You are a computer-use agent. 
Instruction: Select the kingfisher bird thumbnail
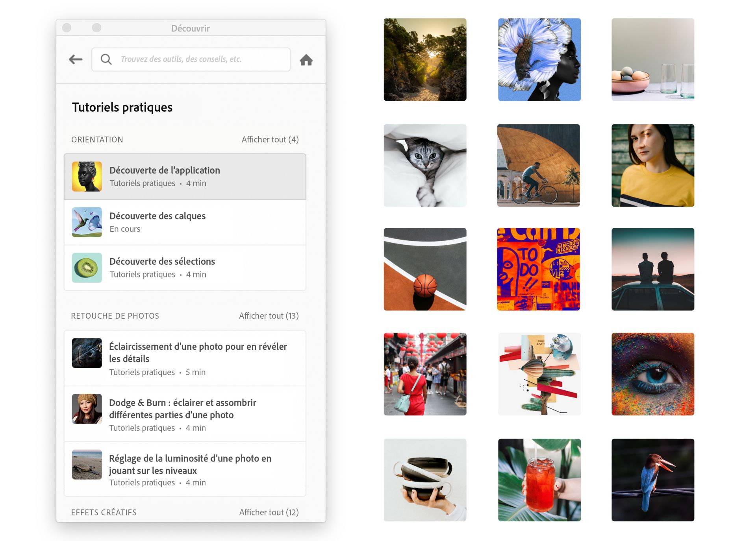[x=652, y=480]
